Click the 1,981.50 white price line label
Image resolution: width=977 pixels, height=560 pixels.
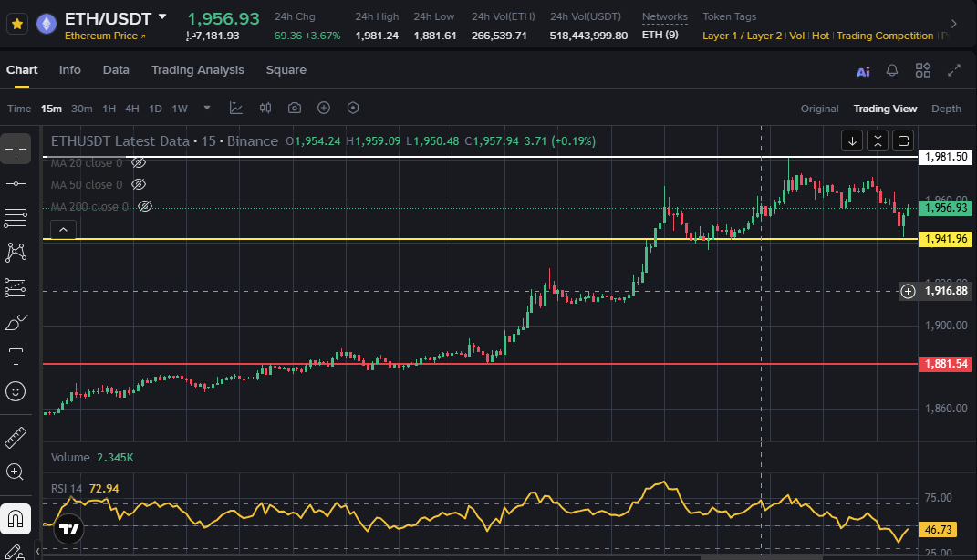pos(946,157)
